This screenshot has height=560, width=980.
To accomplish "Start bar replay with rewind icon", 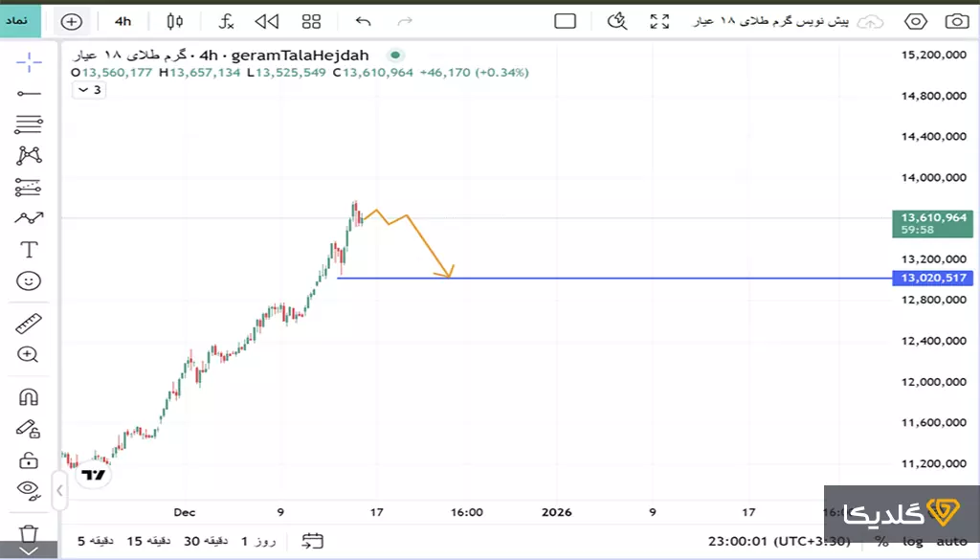I will pyautogui.click(x=267, y=21).
